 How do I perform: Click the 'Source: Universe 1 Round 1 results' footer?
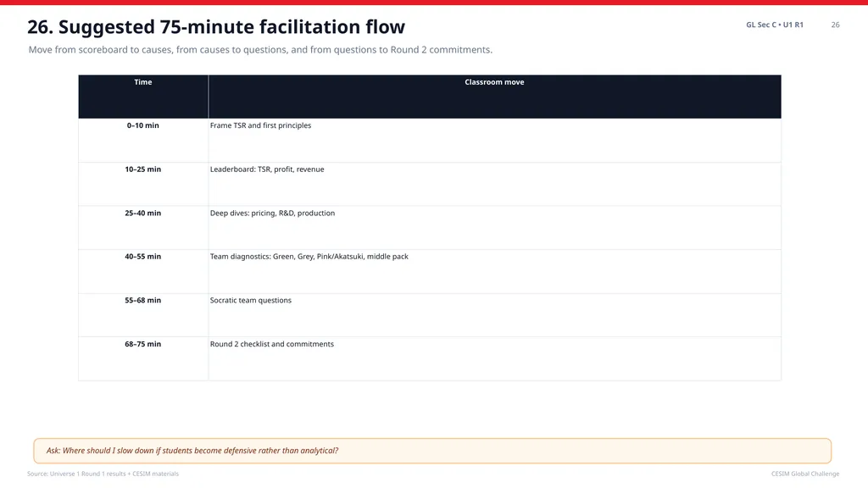(103, 474)
